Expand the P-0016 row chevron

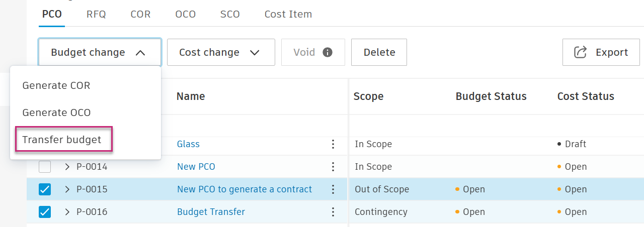[67, 212]
